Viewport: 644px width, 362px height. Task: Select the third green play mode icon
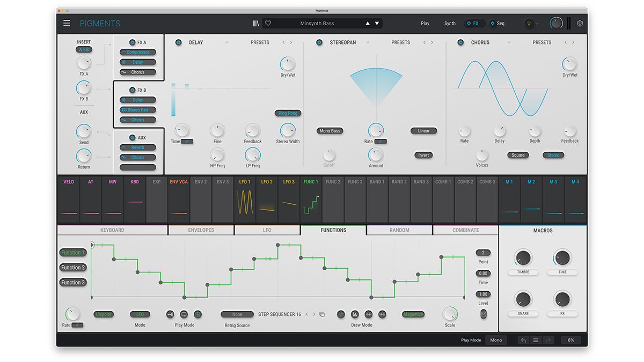pyautogui.click(x=197, y=314)
